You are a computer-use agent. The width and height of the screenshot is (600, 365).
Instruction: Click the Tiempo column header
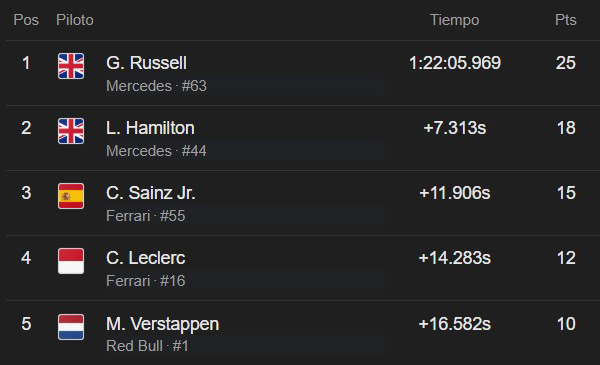pyautogui.click(x=455, y=20)
